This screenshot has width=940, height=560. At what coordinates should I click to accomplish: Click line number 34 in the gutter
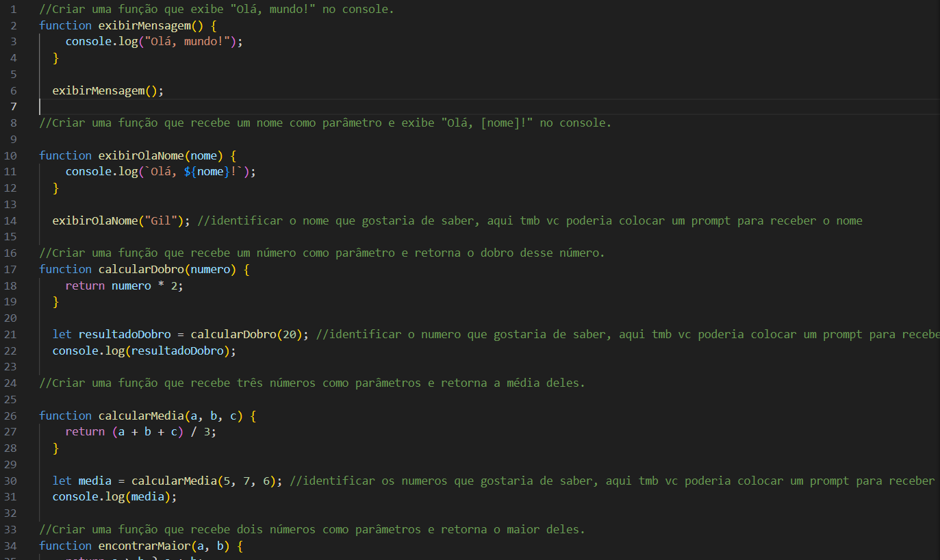click(11, 546)
